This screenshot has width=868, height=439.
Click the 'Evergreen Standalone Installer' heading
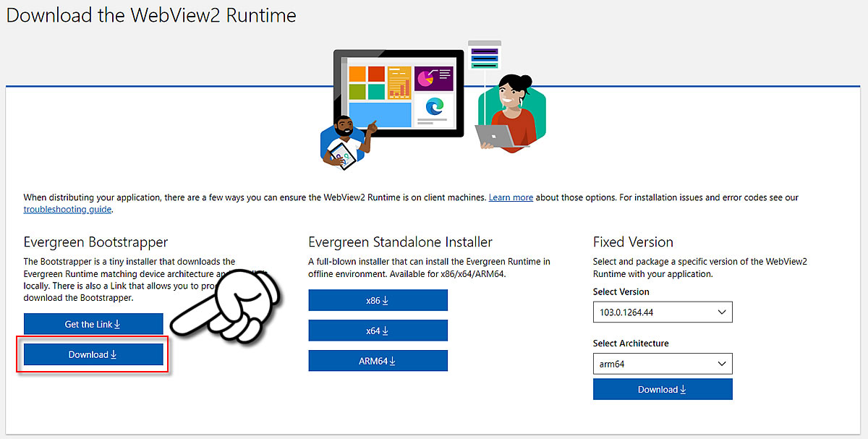tap(401, 242)
